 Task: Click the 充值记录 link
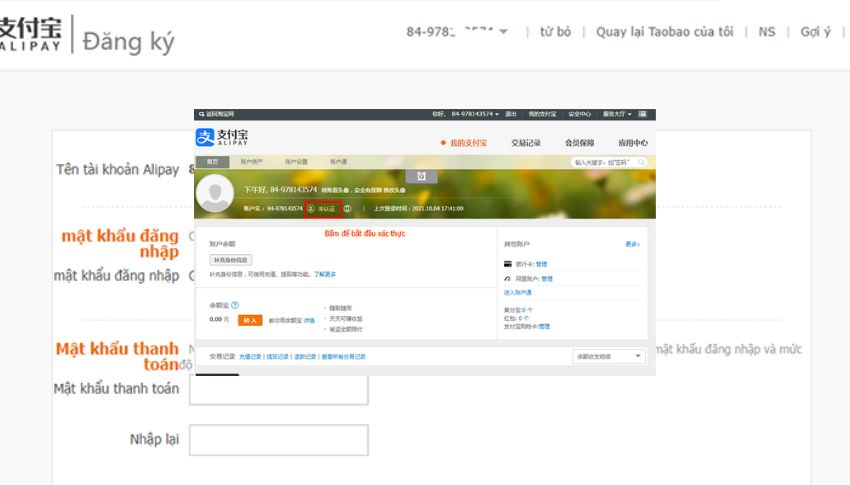[x=250, y=357]
